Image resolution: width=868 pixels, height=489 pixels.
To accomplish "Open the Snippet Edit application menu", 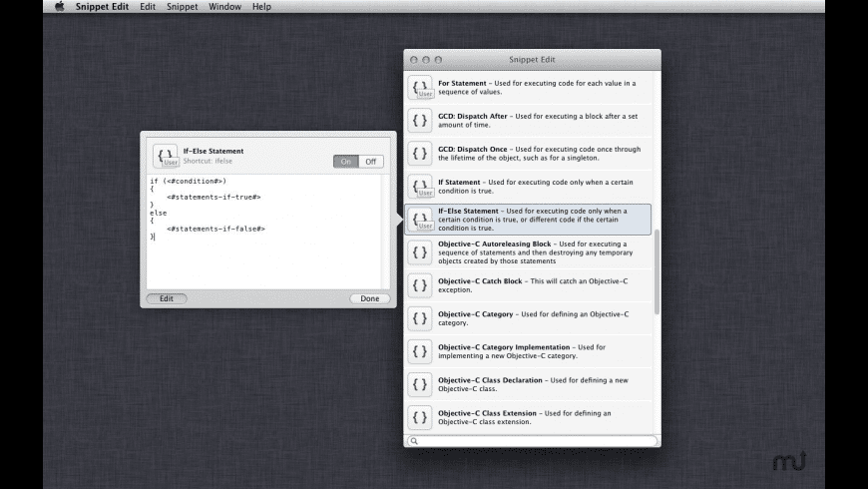I will pyautogui.click(x=102, y=7).
